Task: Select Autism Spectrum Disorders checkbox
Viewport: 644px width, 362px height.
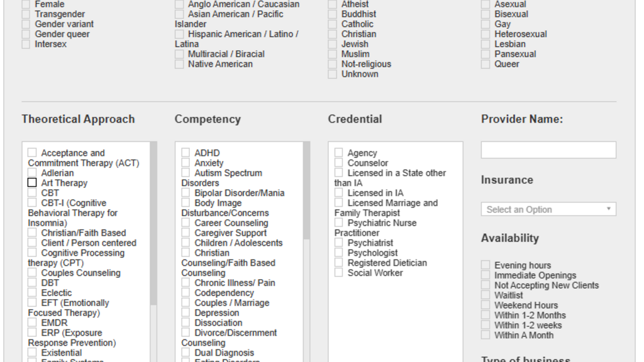Action: [186, 172]
